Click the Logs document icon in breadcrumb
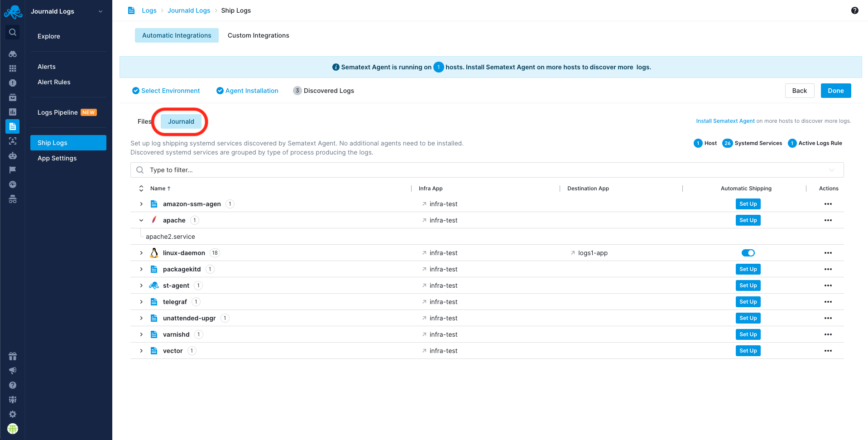The width and height of the screenshot is (868, 440). [131, 10]
